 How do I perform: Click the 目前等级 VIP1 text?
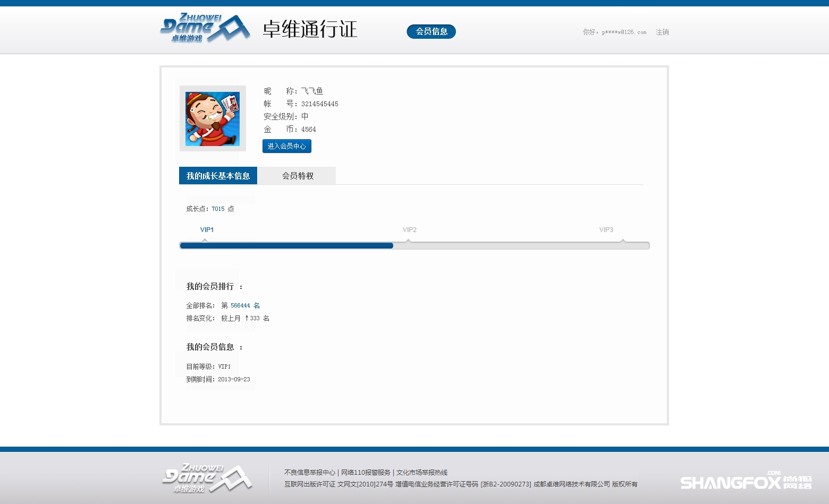[208, 366]
